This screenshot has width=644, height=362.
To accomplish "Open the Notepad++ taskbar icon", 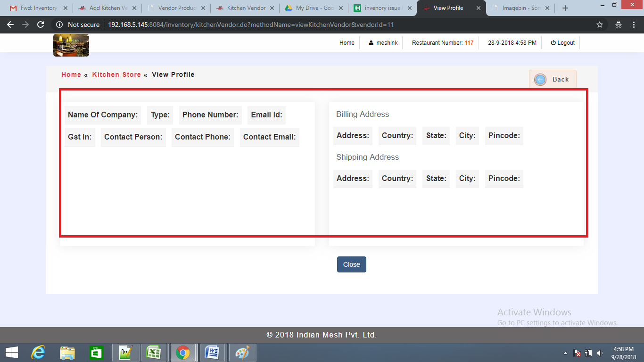I will click(125, 353).
